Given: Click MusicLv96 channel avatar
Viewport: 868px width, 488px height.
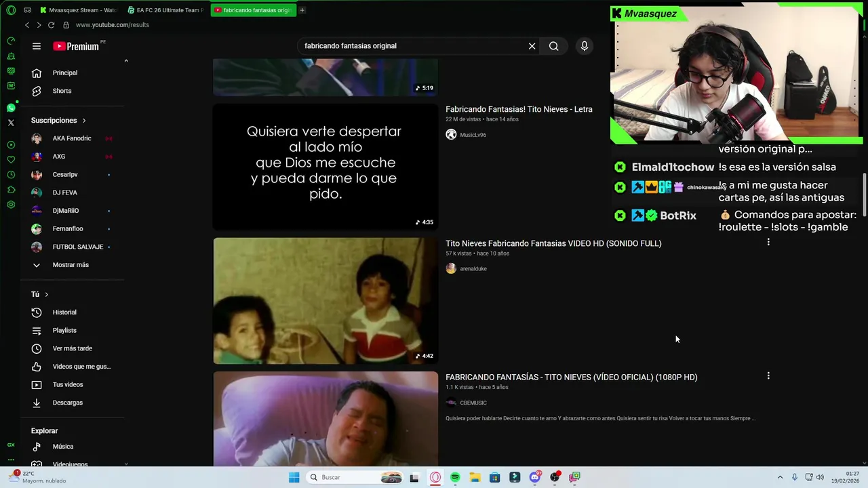Looking at the screenshot, I should [x=451, y=135].
